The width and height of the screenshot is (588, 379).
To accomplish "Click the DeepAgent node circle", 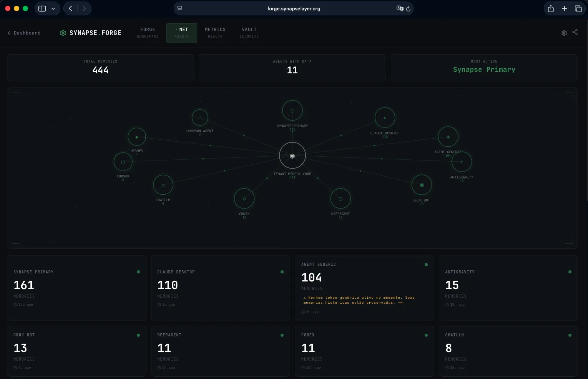I will tap(341, 199).
